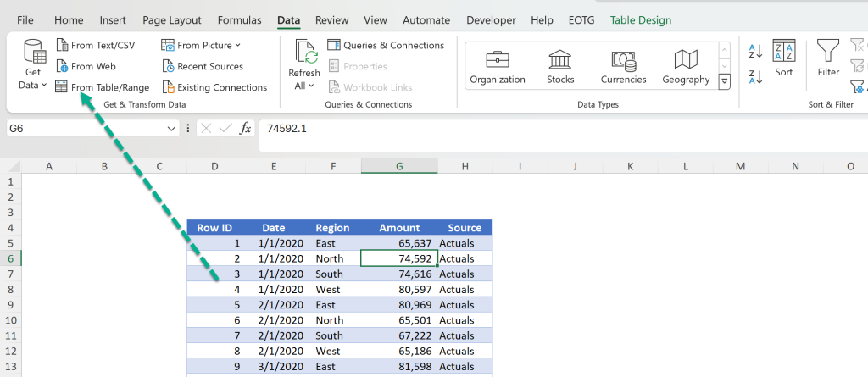868x377 pixels.
Task: Click the Name Box showing G6
Action: pos(86,129)
